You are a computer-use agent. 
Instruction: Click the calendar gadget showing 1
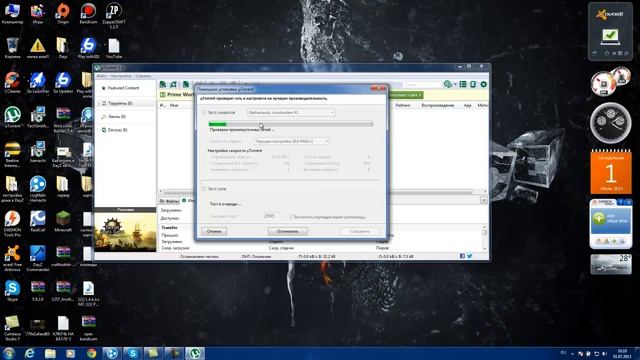[611, 172]
